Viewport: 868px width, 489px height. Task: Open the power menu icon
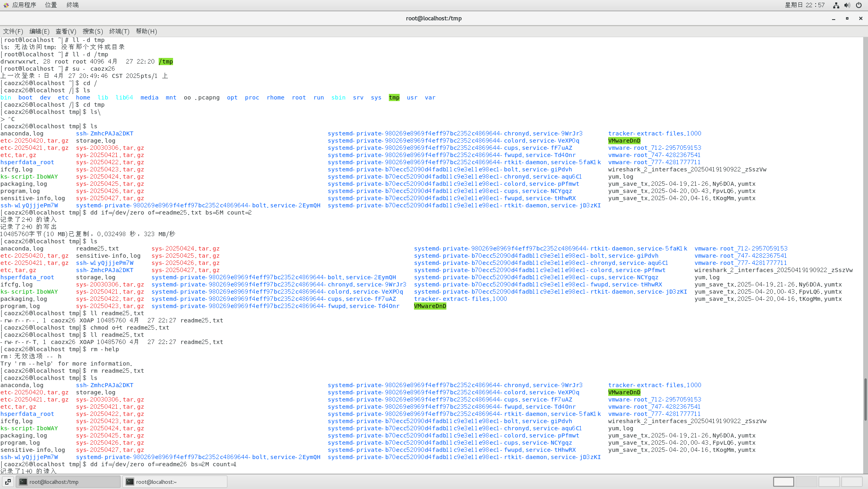point(859,5)
